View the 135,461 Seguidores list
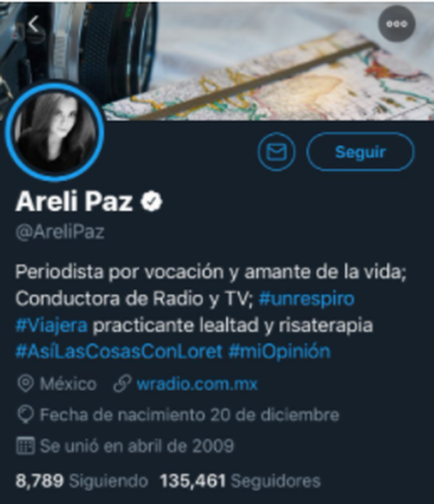 [x=240, y=481]
